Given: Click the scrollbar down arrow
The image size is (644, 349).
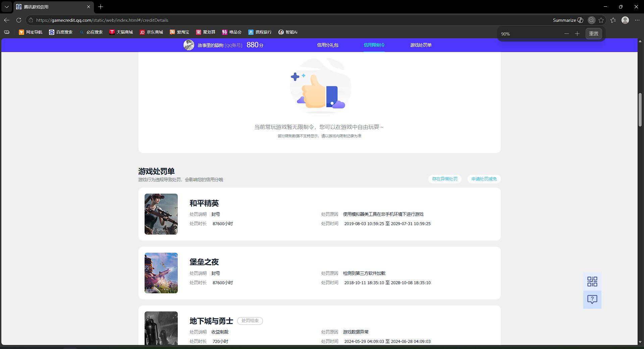Looking at the screenshot, I should click(x=640, y=342).
